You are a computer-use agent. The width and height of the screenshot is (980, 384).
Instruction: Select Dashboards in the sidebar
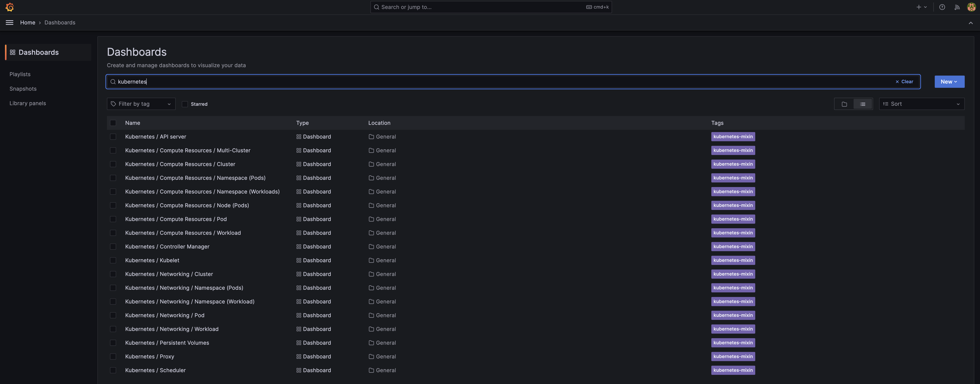click(48, 52)
